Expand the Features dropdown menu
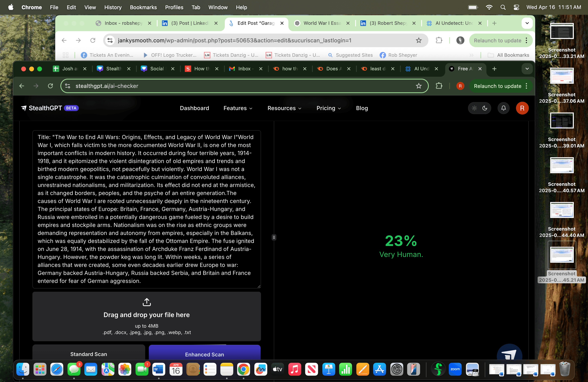 [x=238, y=108]
